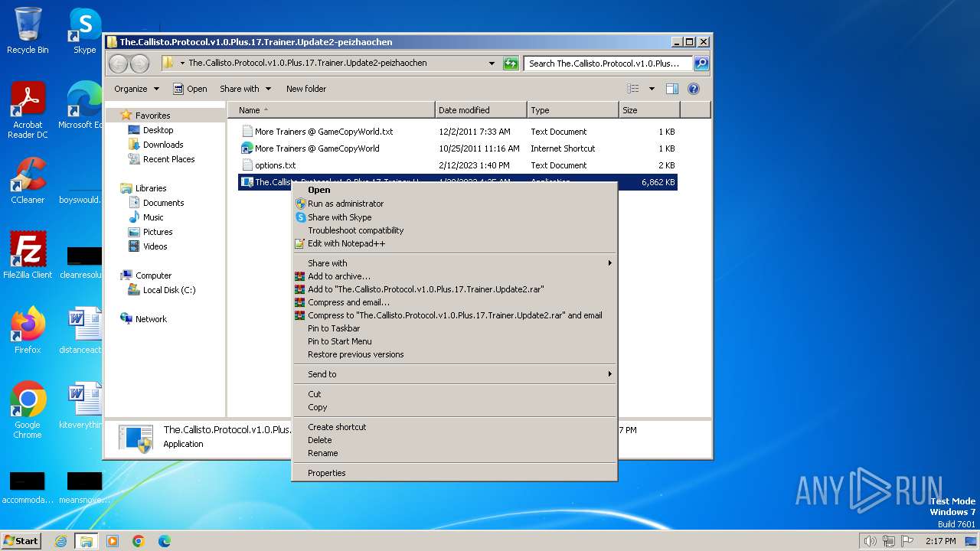Sort by the Name column header
980x551 pixels.
(331, 110)
